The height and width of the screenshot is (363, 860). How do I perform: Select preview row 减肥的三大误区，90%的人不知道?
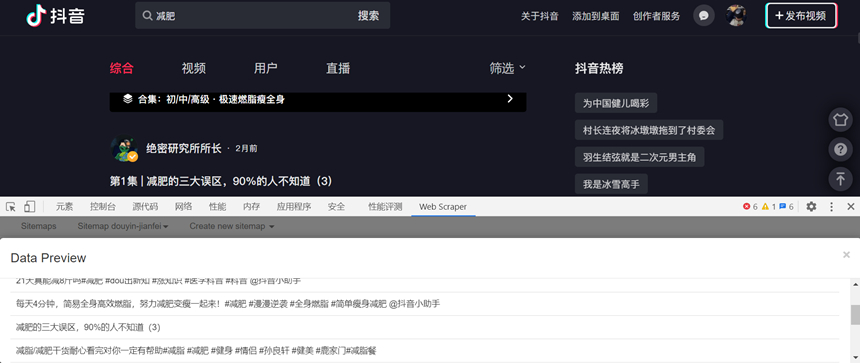coord(425,327)
